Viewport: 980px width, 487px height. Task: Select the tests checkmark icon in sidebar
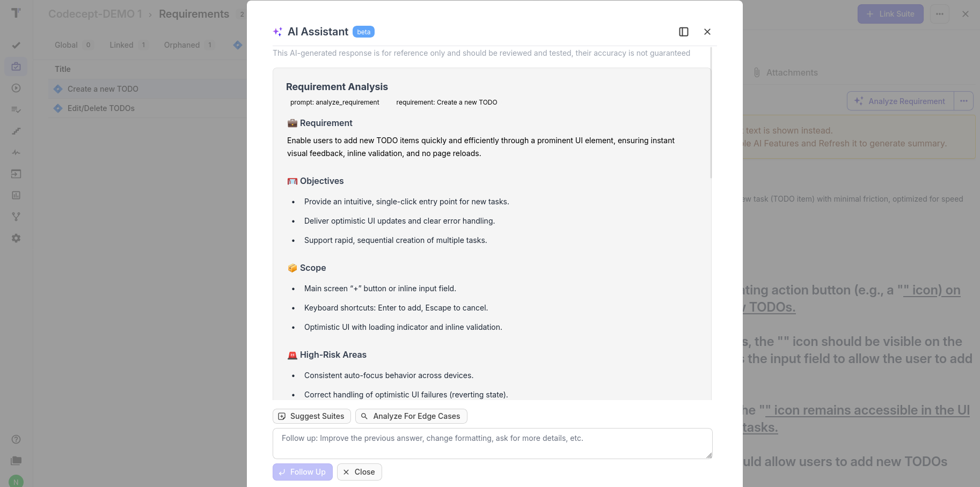[16, 45]
